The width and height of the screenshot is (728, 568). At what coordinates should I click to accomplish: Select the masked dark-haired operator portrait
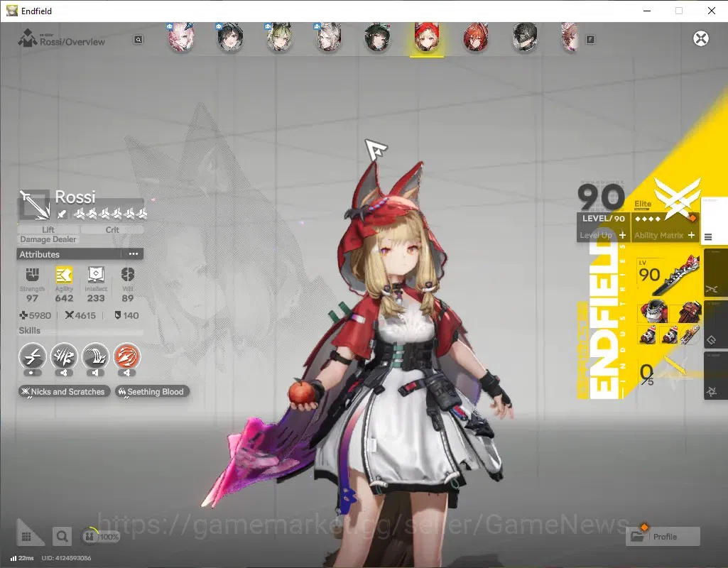(525, 37)
